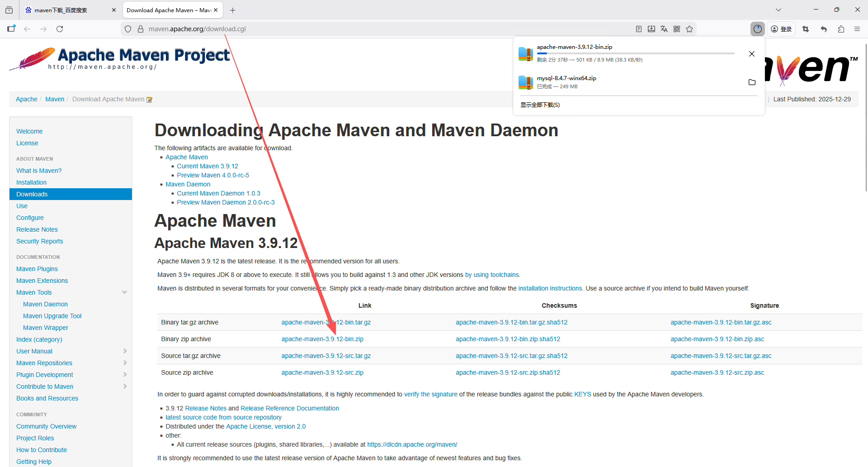Reload the current page
Viewport: 868px width, 467px height.
click(x=60, y=29)
